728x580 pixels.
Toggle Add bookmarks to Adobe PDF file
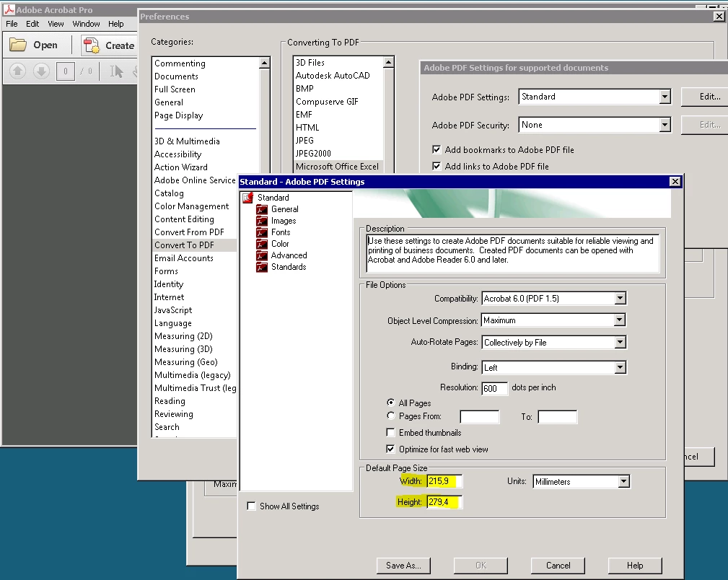tap(437, 149)
